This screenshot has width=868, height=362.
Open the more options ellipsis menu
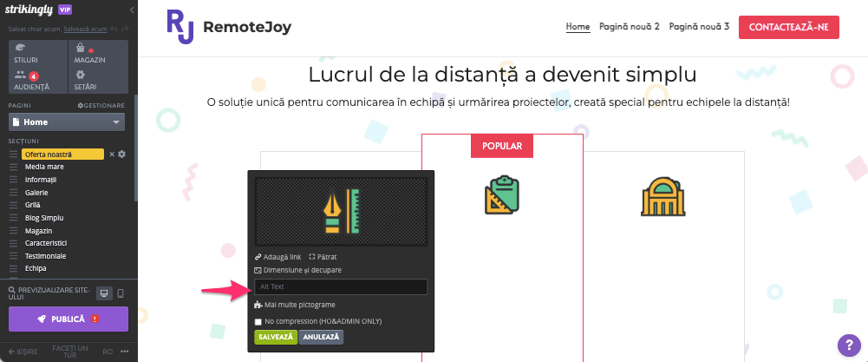tap(125, 352)
